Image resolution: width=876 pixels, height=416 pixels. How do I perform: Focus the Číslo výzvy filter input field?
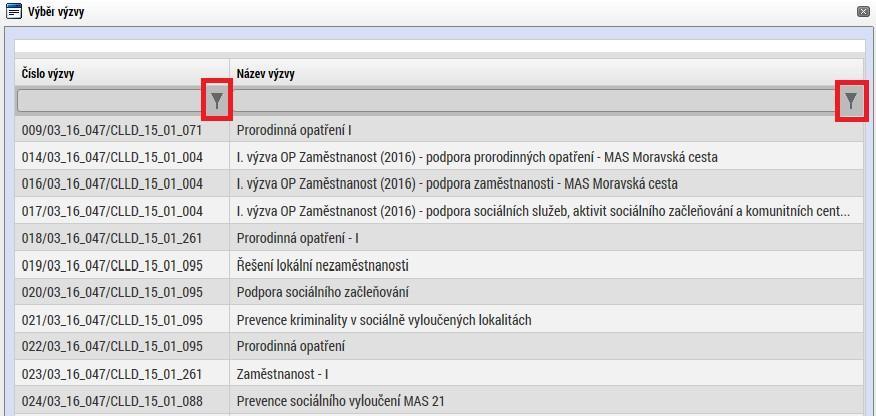[x=112, y=101]
